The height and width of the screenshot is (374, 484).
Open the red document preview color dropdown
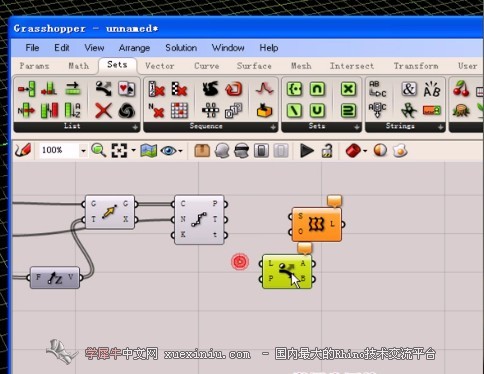tap(365, 151)
